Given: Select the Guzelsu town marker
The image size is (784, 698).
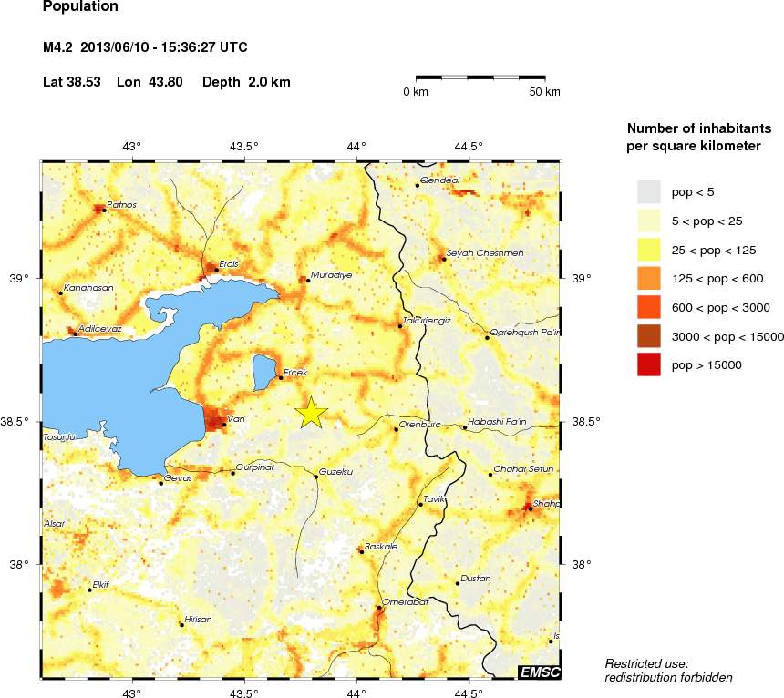Looking at the screenshot, I should (316, 476).
